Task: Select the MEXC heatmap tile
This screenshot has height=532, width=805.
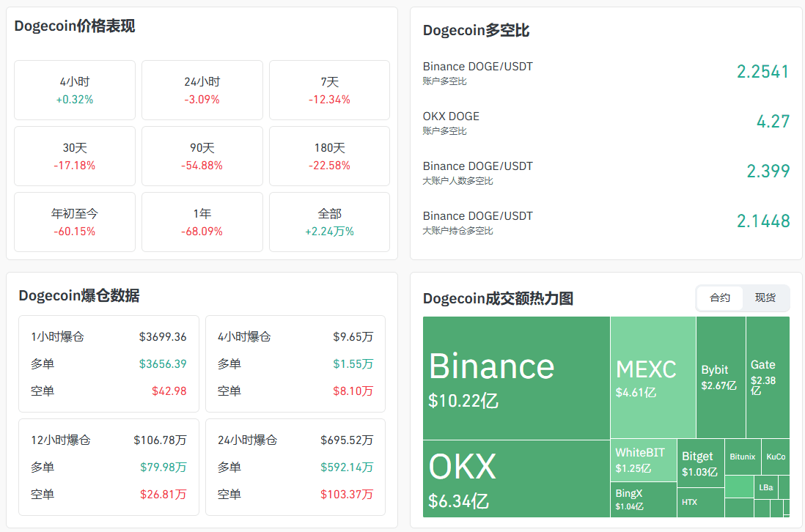Action: (x=653, y=377)
